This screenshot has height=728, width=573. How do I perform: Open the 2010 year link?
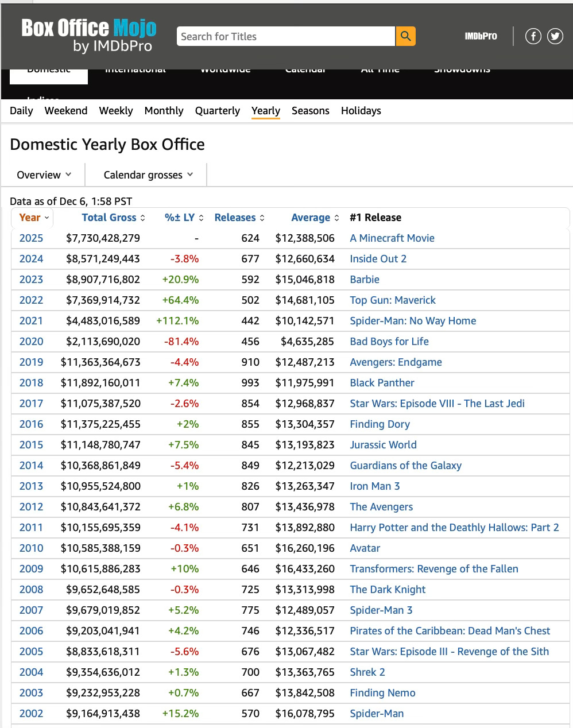point(31,548)
